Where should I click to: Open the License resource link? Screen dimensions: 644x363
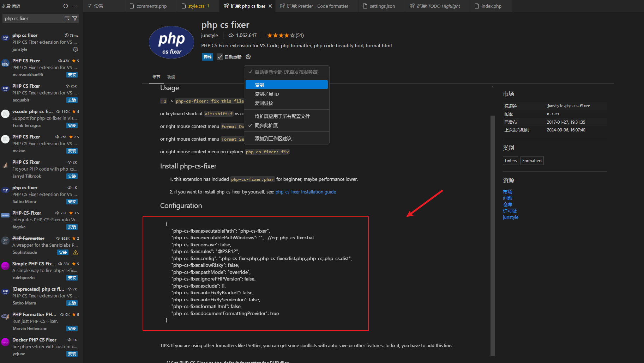click(510, 211)
